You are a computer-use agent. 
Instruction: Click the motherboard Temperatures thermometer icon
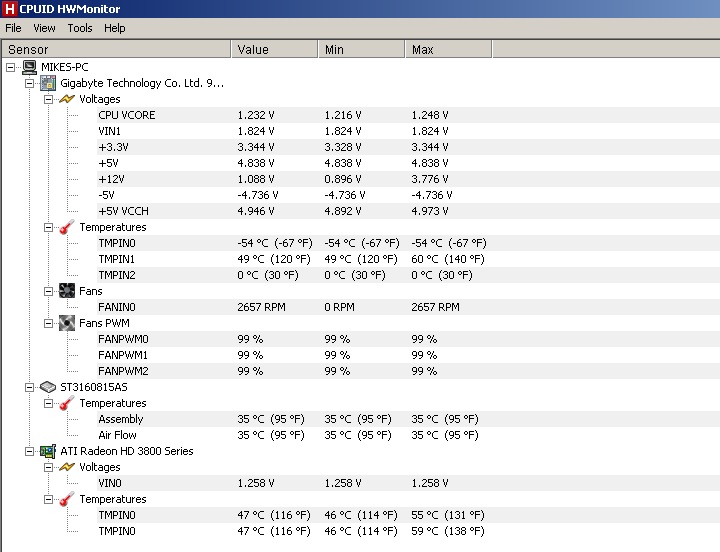coord(67,227)
